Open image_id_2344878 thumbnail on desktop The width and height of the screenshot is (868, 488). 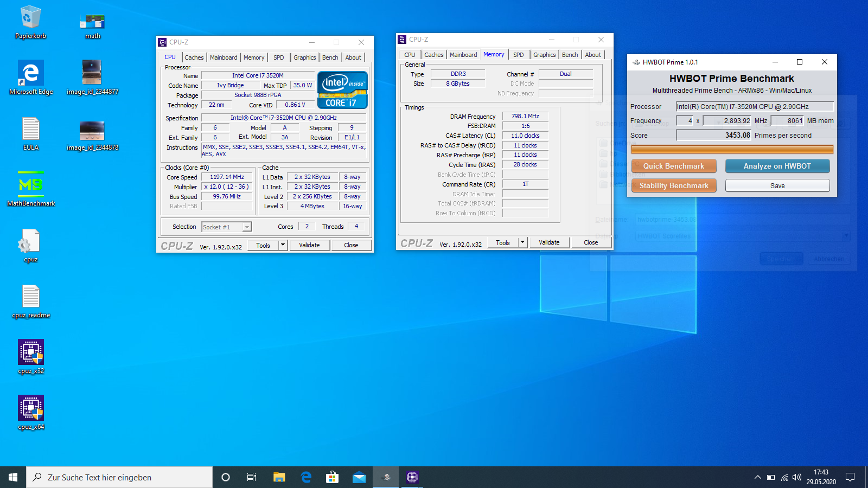point(92,136)
